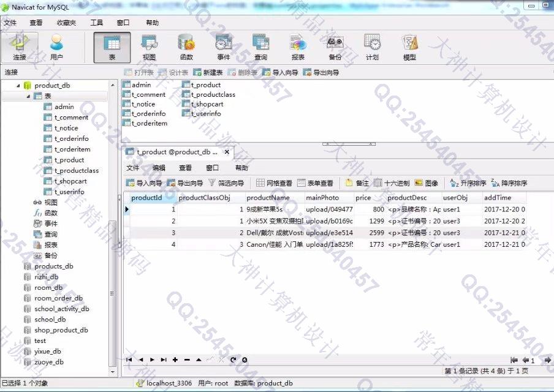Sort with 升序排序 ascending button
The image size is (554, 392).
tap(468, 183)
